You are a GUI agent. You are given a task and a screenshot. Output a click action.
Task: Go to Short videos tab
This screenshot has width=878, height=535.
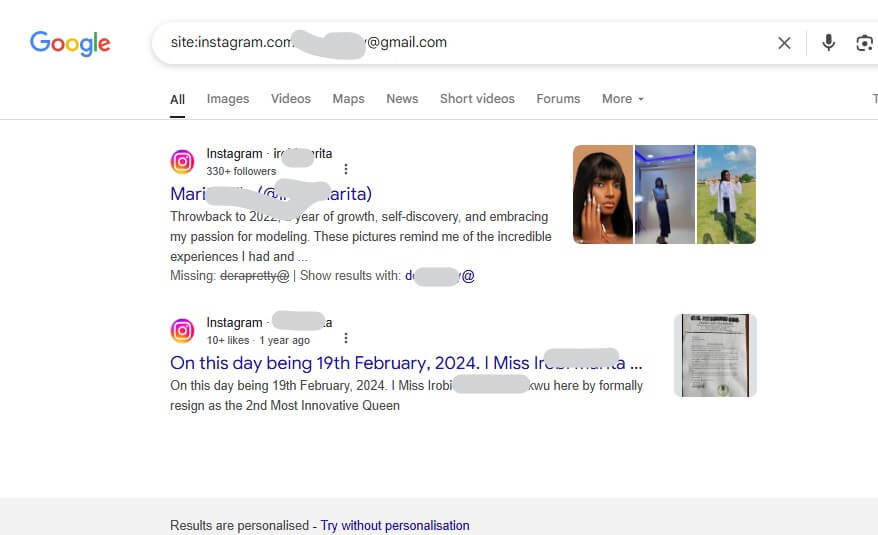click(x=477, y=99)
